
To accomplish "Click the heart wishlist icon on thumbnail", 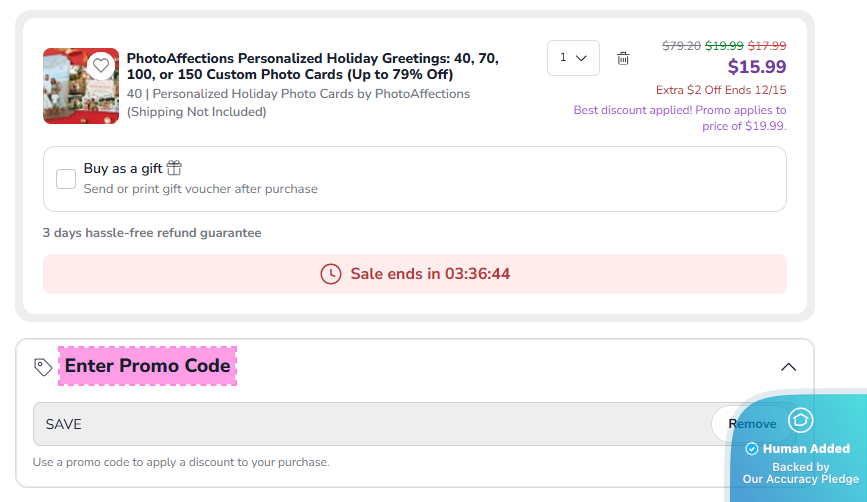I will pyautogui.click(x=100, y=66).
